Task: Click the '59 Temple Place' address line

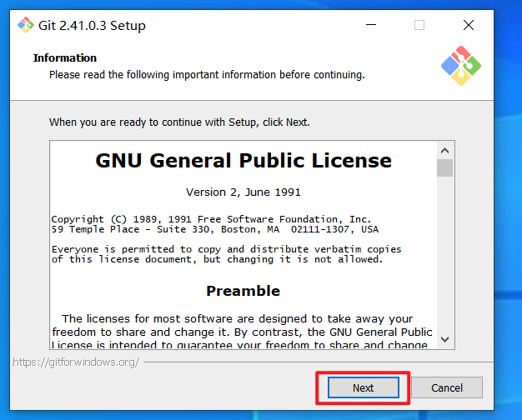Action: tap(215, 229)
